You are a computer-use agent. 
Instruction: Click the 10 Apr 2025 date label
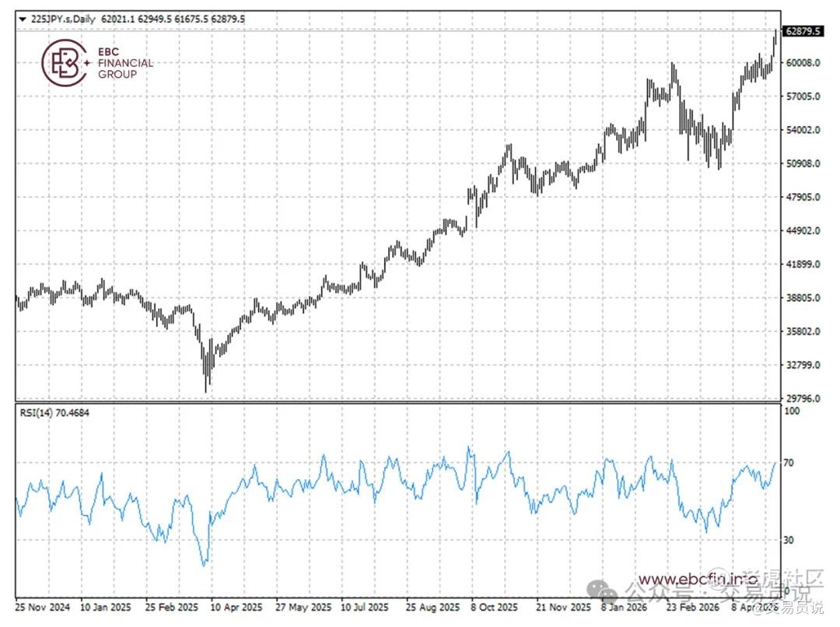[236, 608]
